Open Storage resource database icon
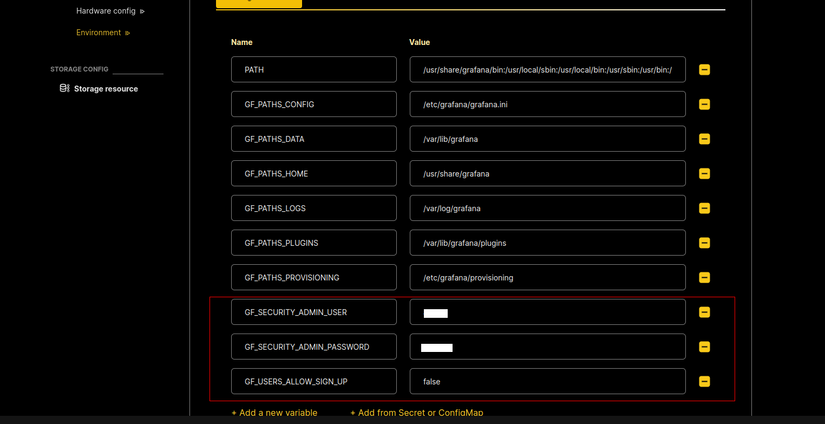Screen dimensions: 825x424 point(65,88)
